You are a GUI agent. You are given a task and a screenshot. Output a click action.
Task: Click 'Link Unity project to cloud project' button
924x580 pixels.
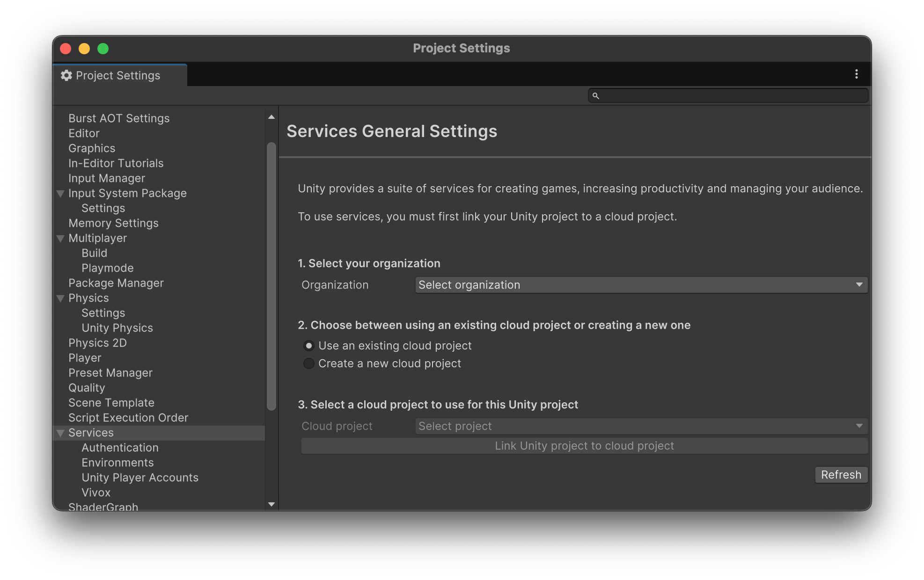(584, 446)
